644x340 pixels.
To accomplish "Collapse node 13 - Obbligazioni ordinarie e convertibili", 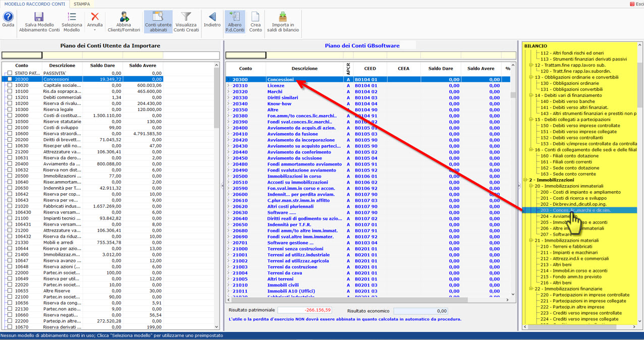I will coord(531,77).
